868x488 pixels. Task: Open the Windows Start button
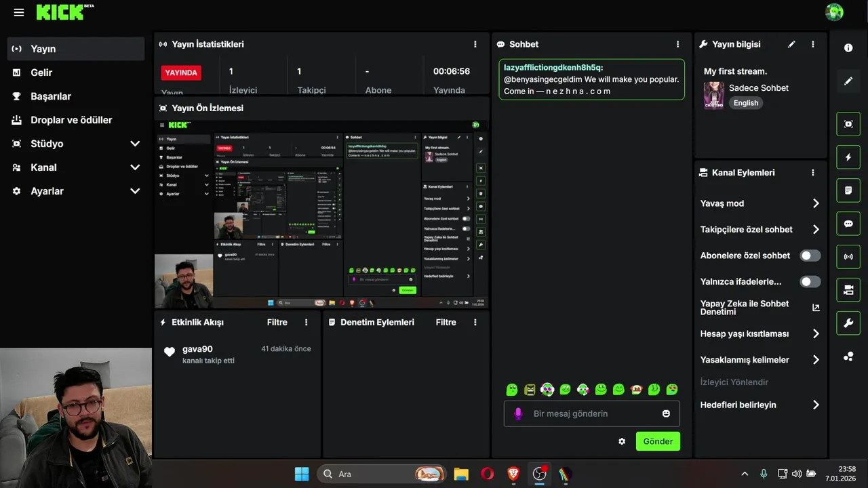click(302, 474)
